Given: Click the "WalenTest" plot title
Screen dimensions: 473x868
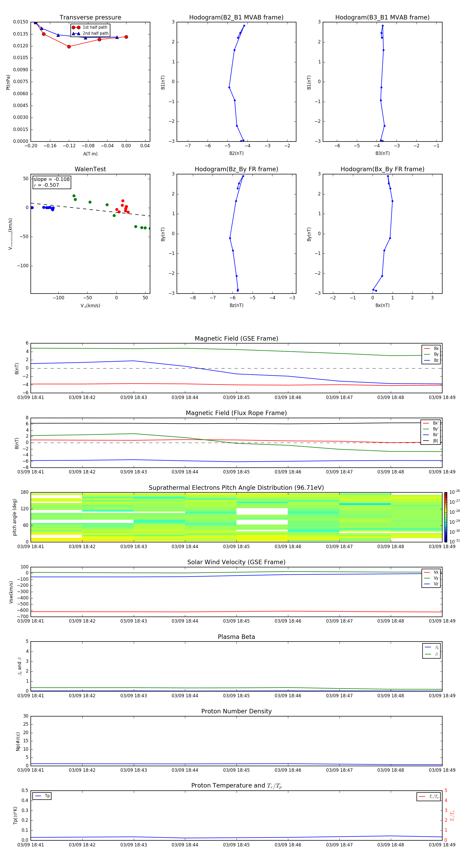Looking at the screenshot, I should pos(90,169).
